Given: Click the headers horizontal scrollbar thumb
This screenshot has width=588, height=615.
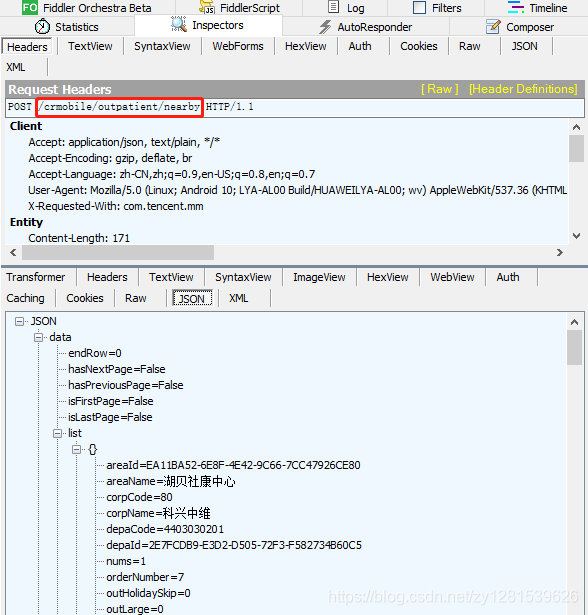Looking at the screenshot, I should [x=118, y=253].
